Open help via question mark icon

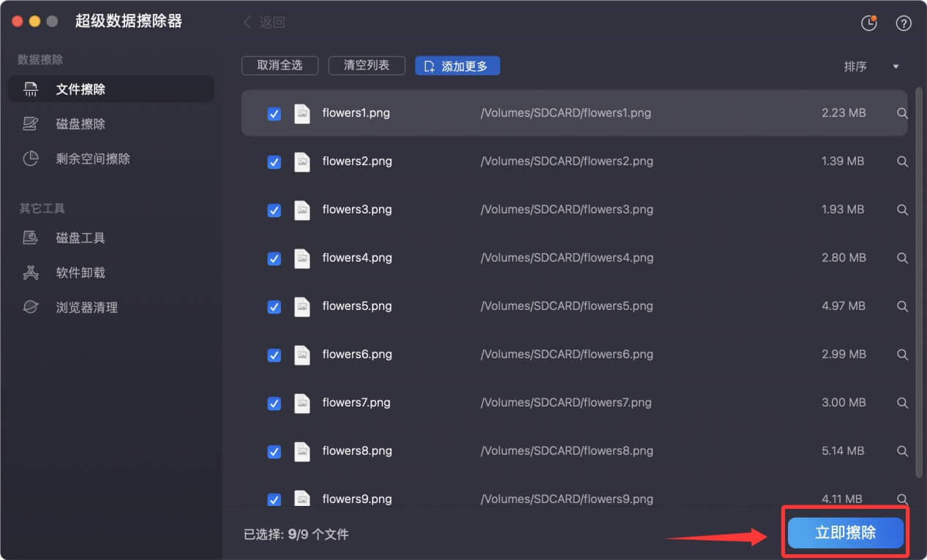904,23
